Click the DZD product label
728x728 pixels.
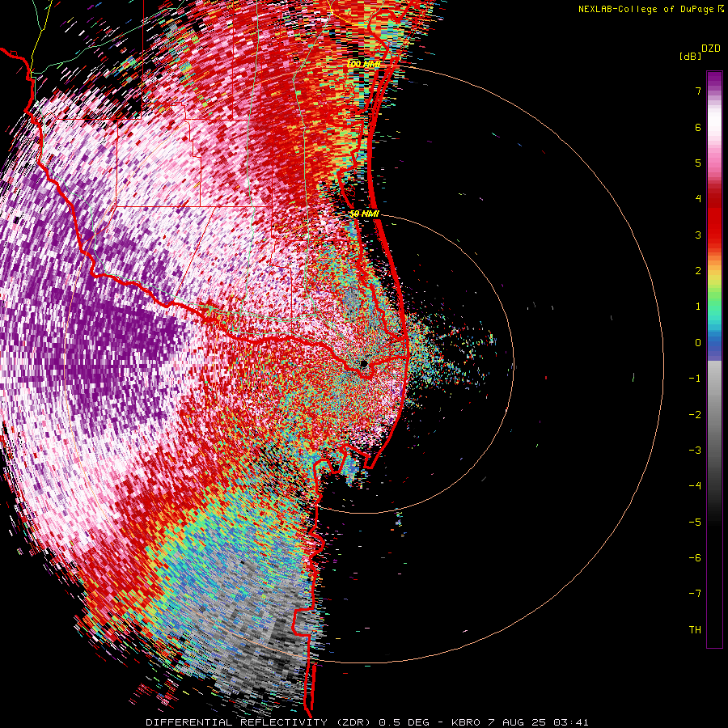[711, 49]
